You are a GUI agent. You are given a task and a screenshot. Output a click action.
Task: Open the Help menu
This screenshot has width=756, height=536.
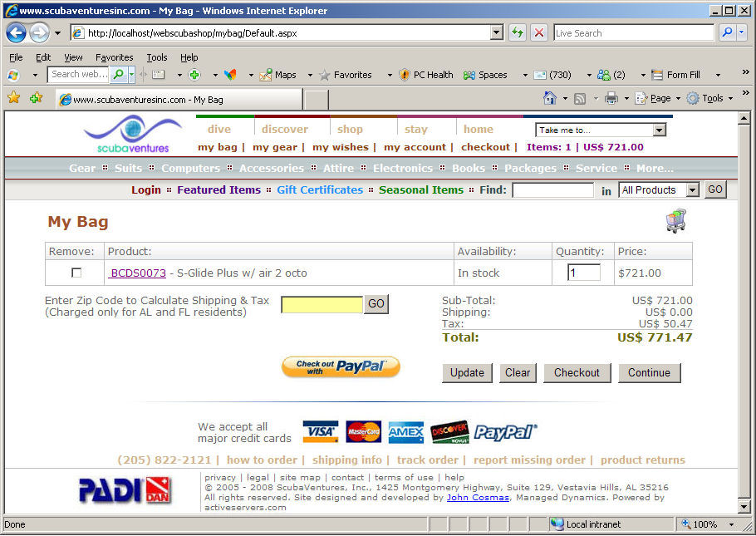pyautogui.click(x=189, y=57)
